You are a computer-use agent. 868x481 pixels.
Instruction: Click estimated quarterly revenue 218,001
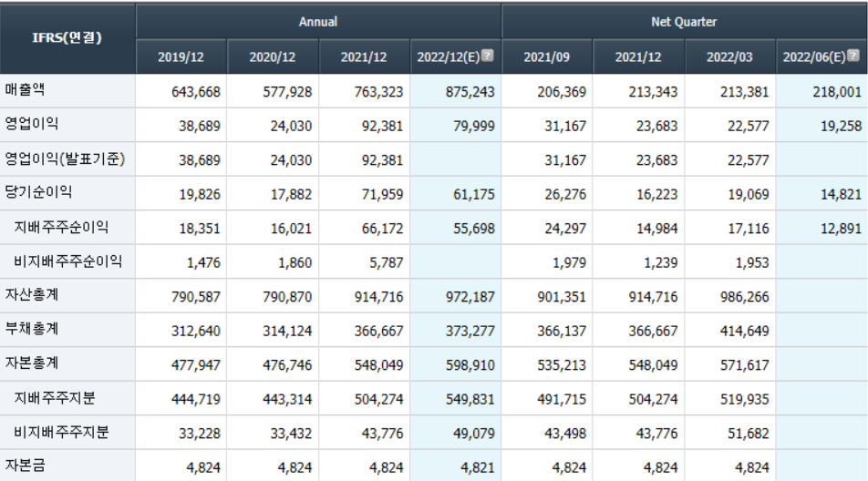(837, 92)
